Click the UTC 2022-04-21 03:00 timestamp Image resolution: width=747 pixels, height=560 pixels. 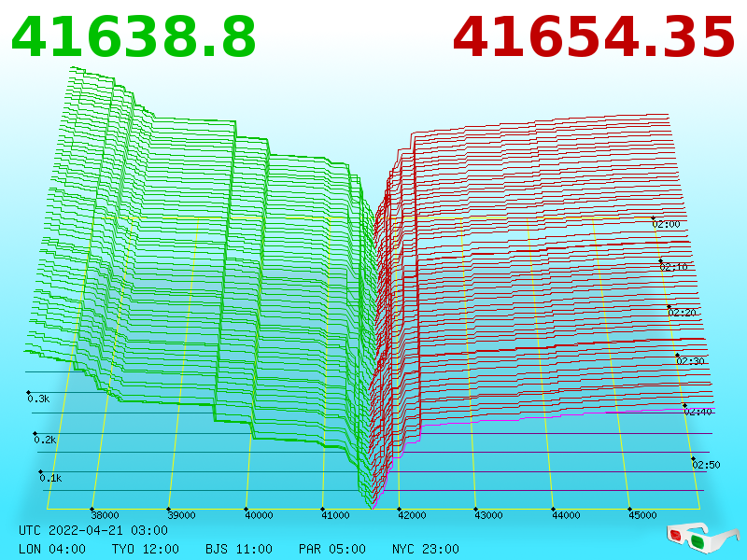click(93, 530)
